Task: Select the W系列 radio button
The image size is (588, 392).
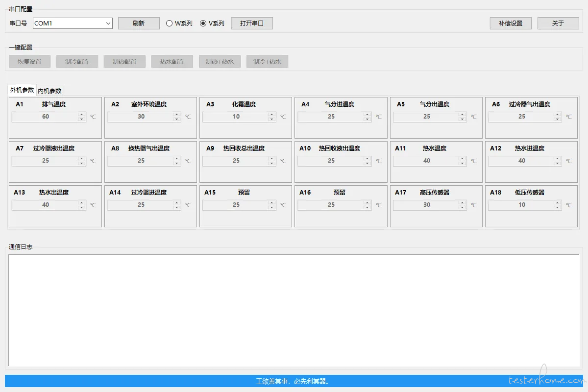Action: (x=170, y=24)
